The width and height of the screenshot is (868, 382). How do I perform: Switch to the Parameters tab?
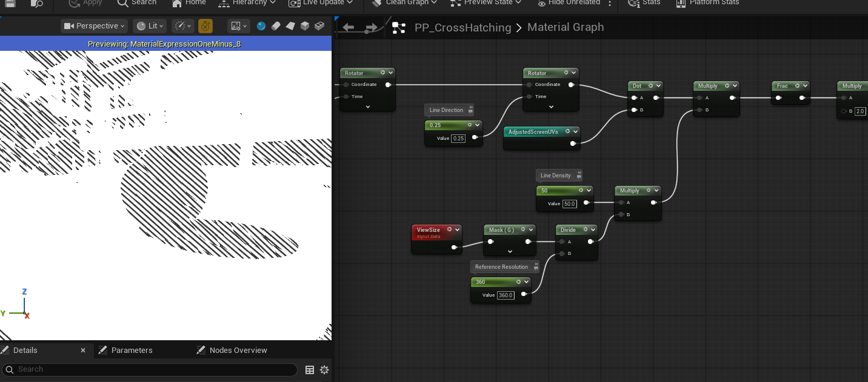pyautogui.click(x=132, y=350)
